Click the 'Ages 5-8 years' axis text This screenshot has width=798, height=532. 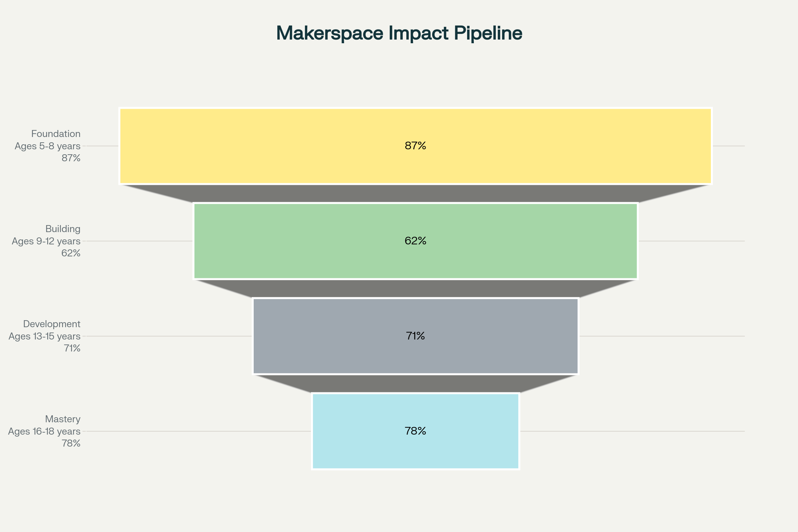[x=48, y=146]
